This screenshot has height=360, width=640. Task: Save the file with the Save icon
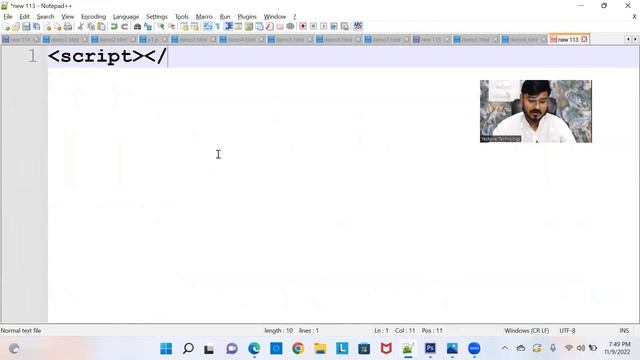tap(26, 27)
